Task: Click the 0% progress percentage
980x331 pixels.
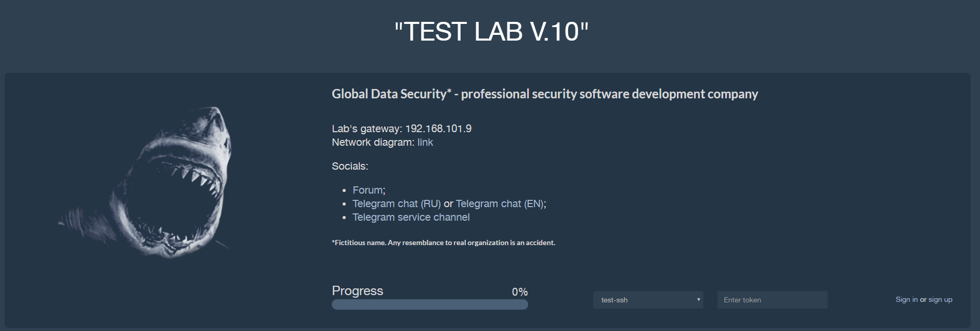Action: (520, 292)
